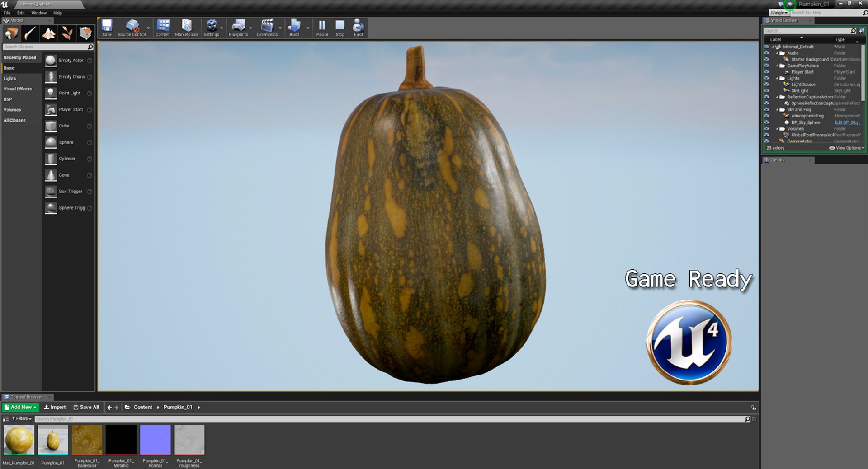The image size is (868, 469).
Task: Select the Place mode icon
Action: click(x=11, y=33)
